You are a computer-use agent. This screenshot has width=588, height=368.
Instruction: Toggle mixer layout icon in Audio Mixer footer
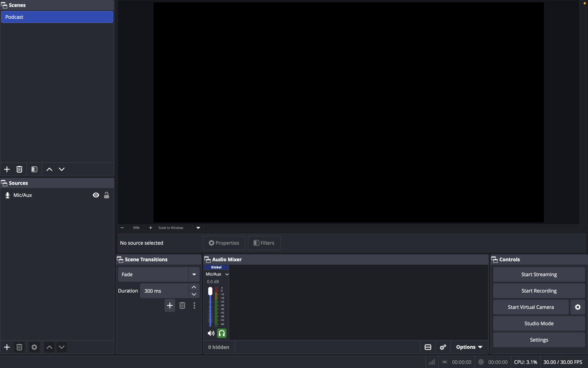click(428, 347)
